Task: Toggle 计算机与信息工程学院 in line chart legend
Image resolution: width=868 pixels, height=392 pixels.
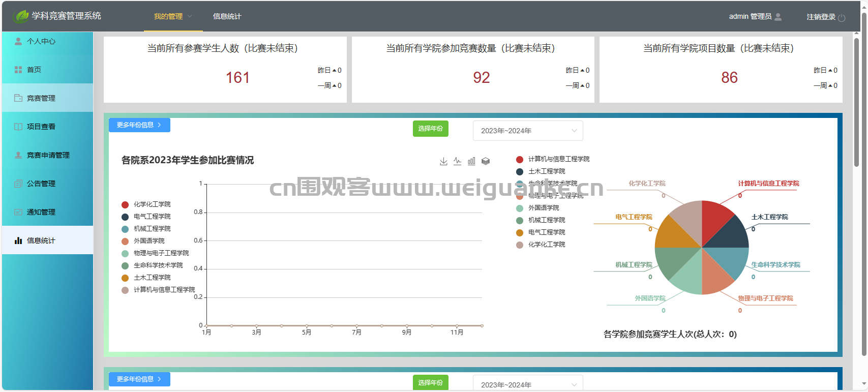Action: tap(158, 290)
